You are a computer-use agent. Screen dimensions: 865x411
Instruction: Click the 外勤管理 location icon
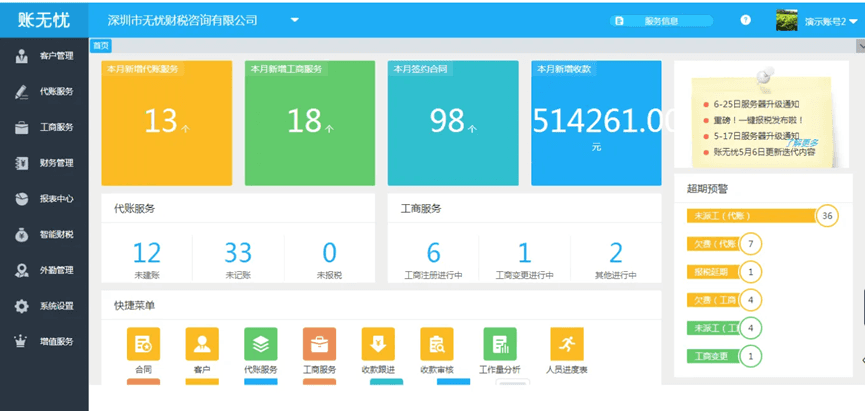coord(22,270)
